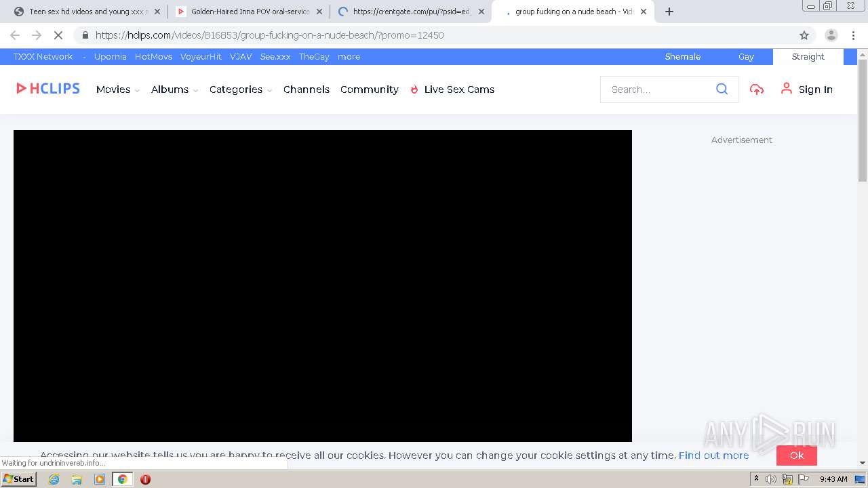
Task: Bookmark this page with the star icon
Action: (x=804, y=35)
